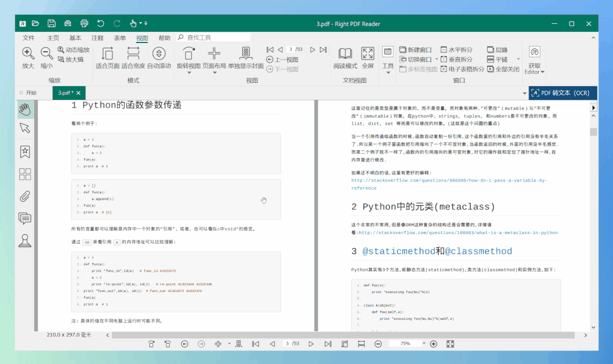Go to last page in ribbon navigation
613x364 pixels.
(323, 49)
